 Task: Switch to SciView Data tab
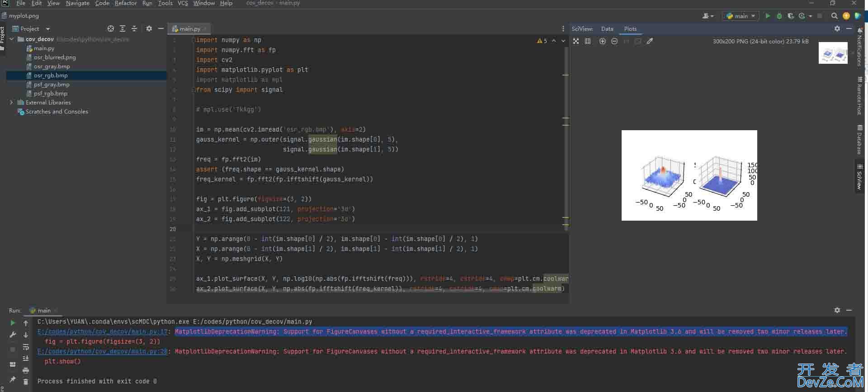[x=607, y=28]
